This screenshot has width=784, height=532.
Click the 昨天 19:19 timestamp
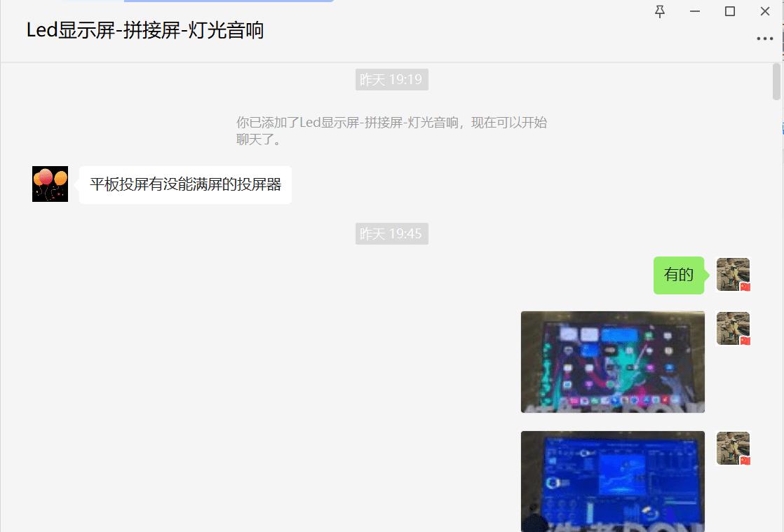point(391,79)
